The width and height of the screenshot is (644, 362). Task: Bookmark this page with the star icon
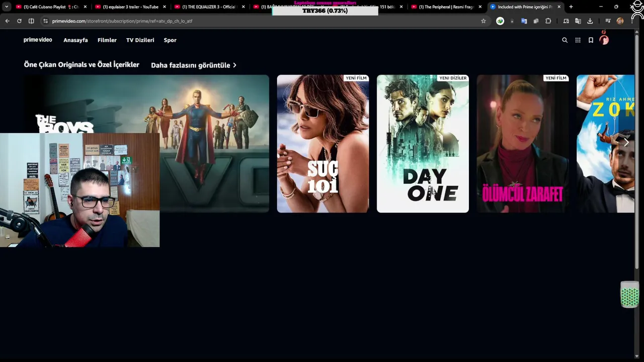[484, 21]
